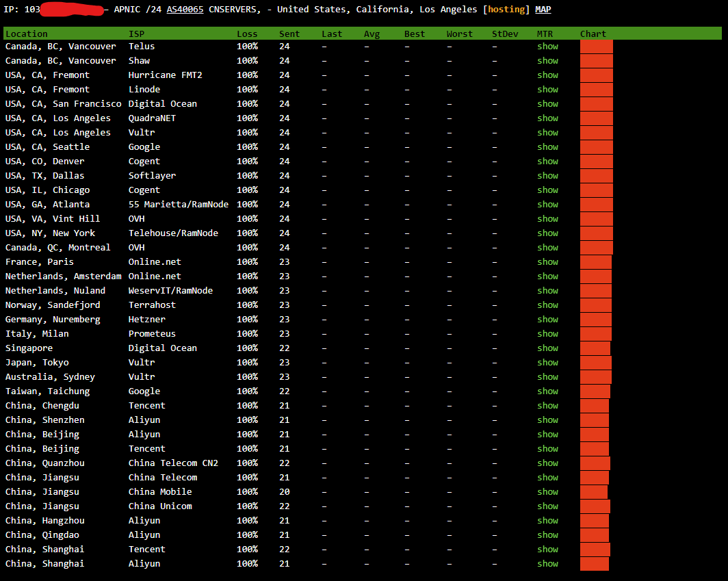Show MTR for New York Telehouse/RamNode
The height and width of the screenshot is (581, 728).
[548, 233]
